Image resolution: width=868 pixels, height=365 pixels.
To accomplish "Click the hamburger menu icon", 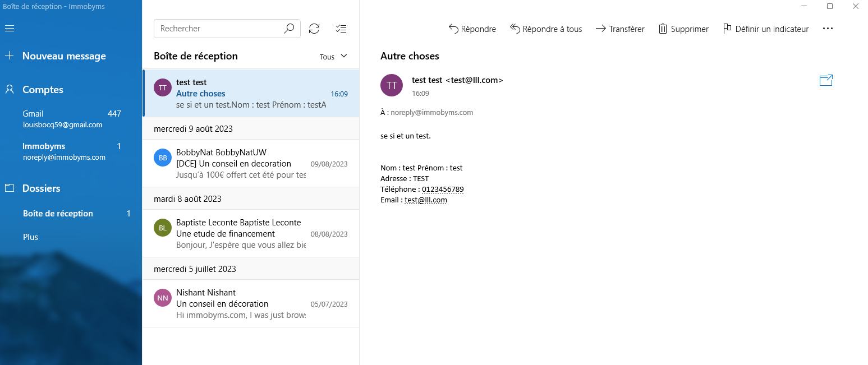I will click(x=9, y=29).
